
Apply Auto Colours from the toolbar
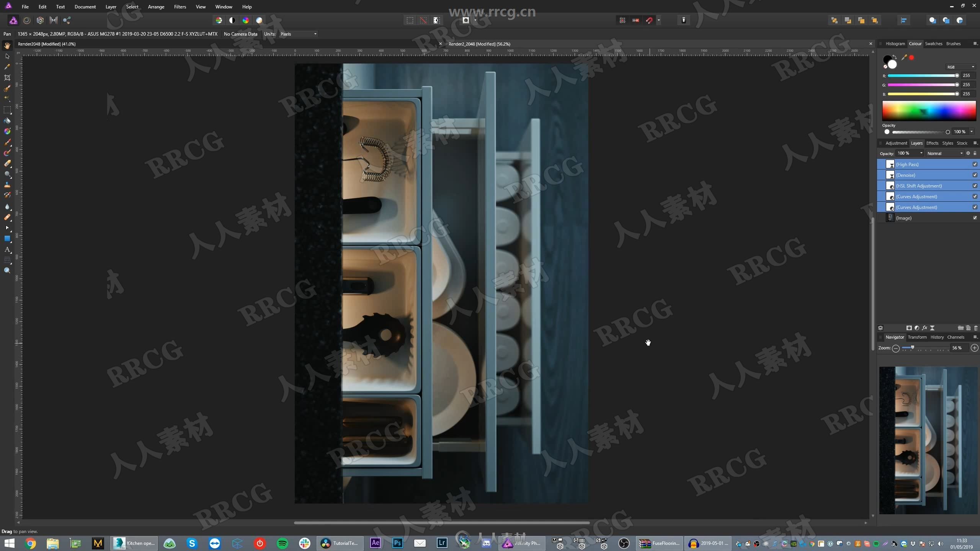pyautogui.click(x=246, y=20)
